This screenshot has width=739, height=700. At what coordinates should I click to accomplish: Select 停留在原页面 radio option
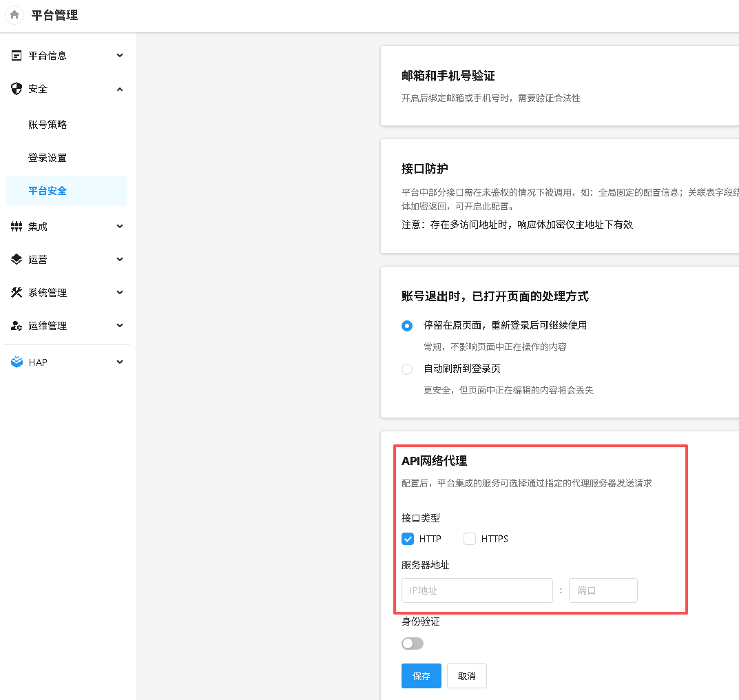pyautogui.click(x=407, y=325)
